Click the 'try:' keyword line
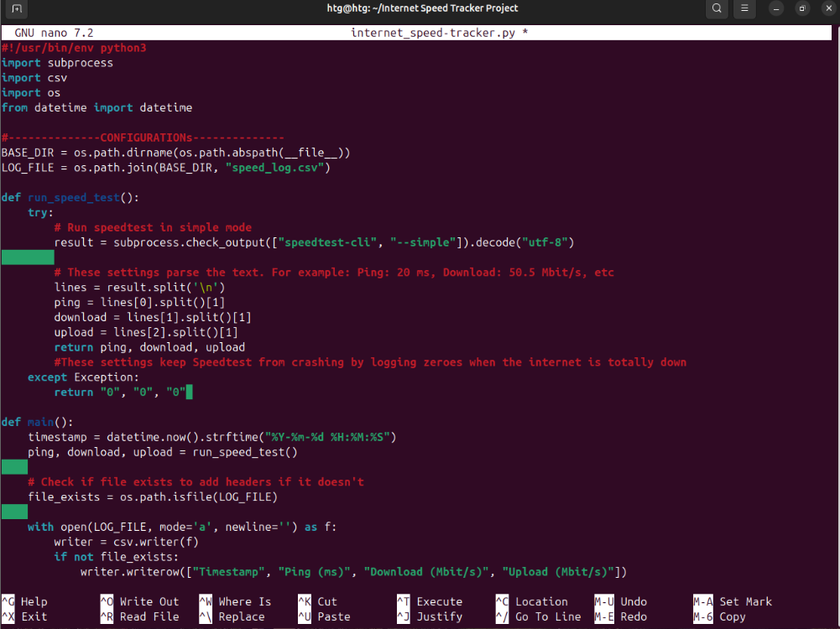The image size is (840, 629). pos(41,212)
